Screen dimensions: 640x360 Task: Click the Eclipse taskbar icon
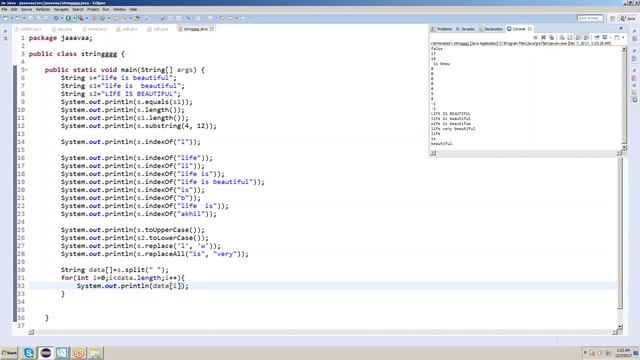pos(46,353)
